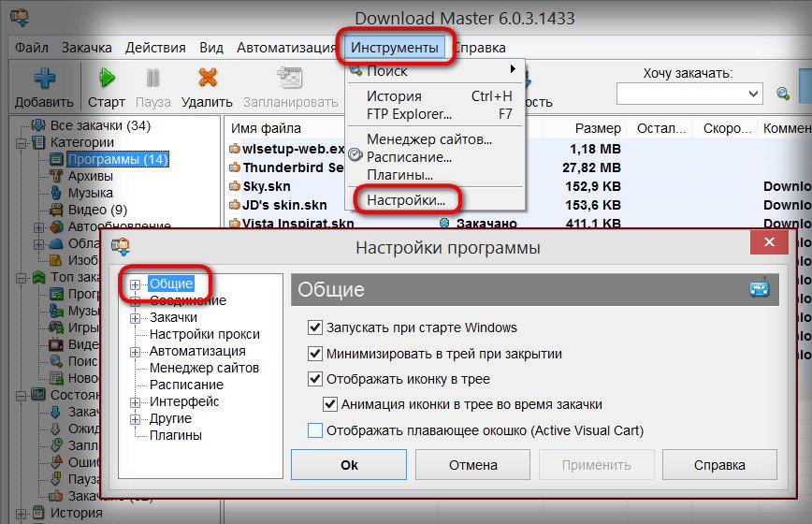Click the Отмена button
The width and height of the screenshot is (812, 524).
[x=472, y=465]
